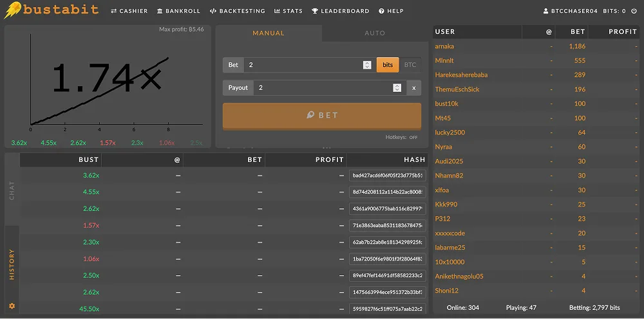Open the CHAT side tab

coord(12,190)
